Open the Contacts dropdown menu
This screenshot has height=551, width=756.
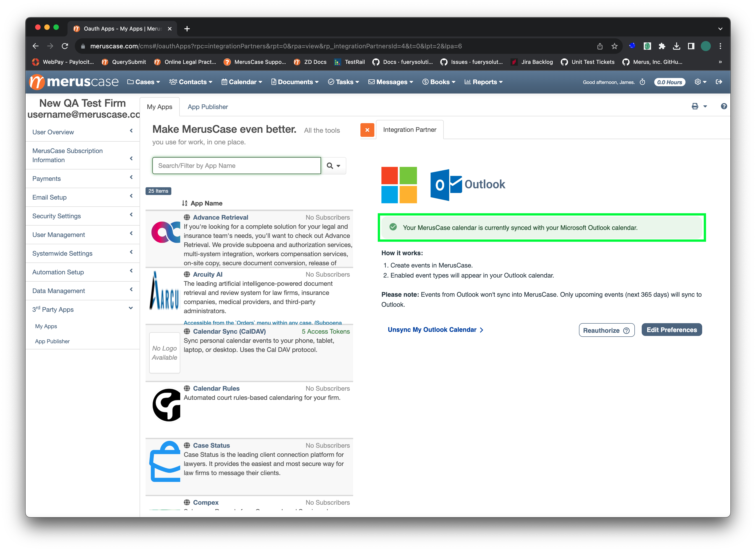point(191,82)
